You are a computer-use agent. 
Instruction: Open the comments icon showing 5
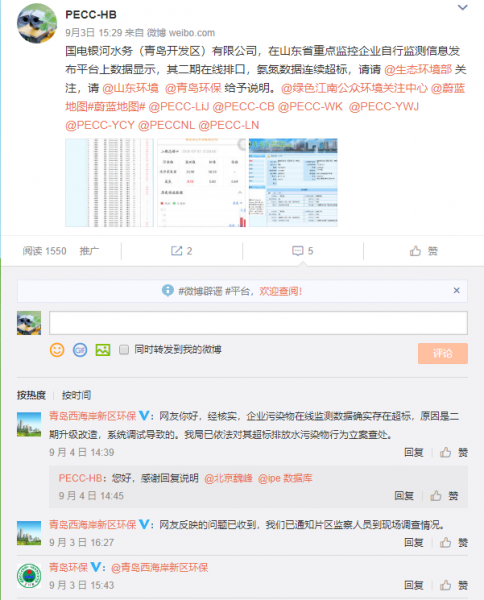(x=303, y=251)
